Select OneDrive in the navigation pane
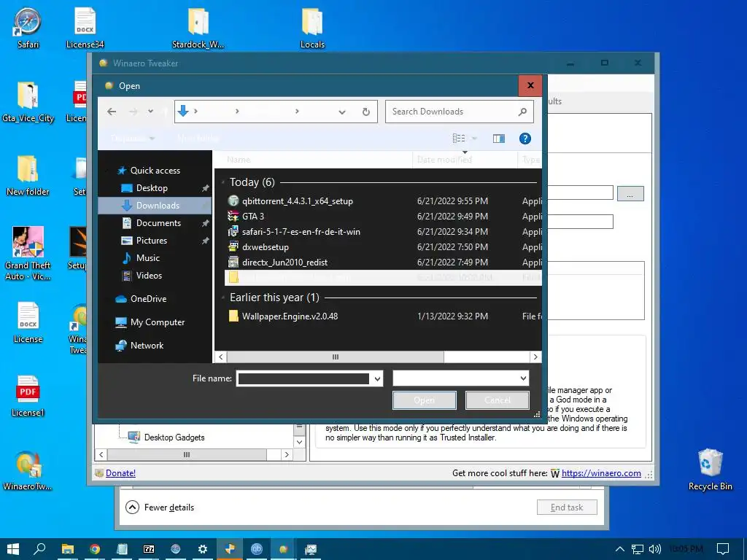Image resolution: width=747 pixels, height=560 pixels. point(148,298)
